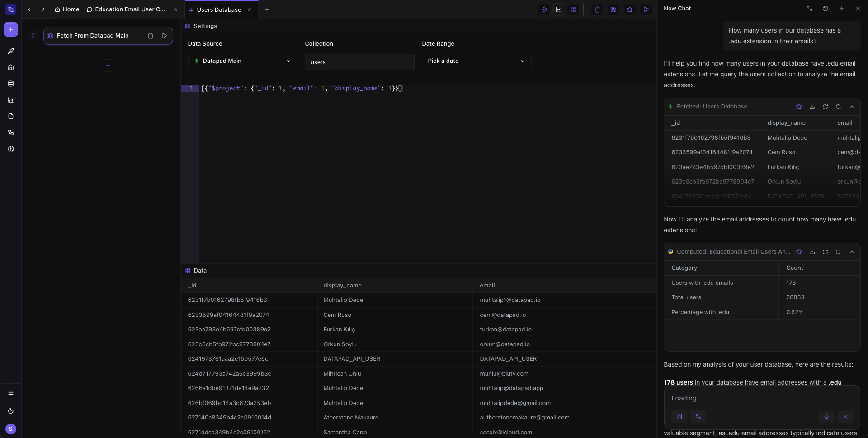Switch to line chart view in toolbar
Image resolution: width=868 pixels, height=438 pixels.
coord(559,9)
